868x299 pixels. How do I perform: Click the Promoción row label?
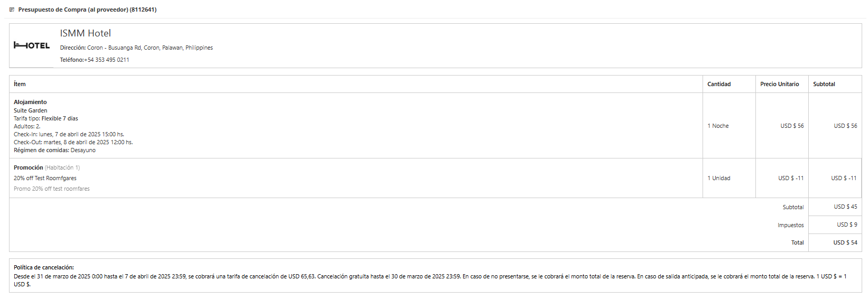(x=29, y=167)
